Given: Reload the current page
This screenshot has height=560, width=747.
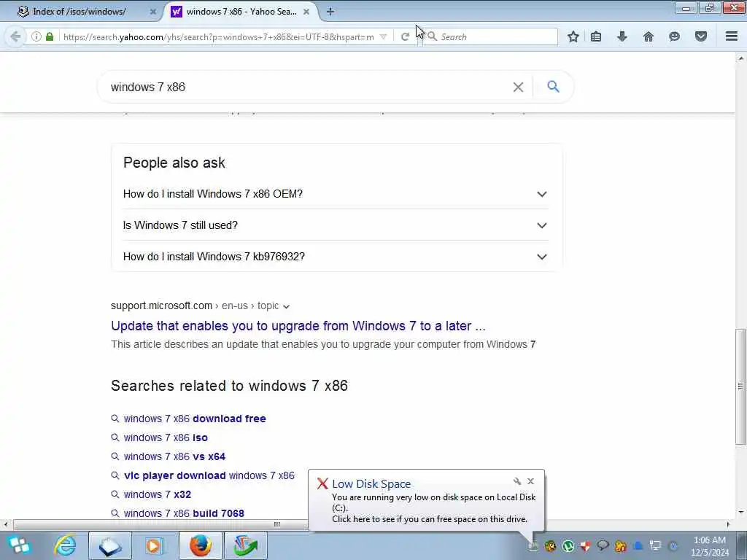Looking at the screenshot, I should coord(405,36).
